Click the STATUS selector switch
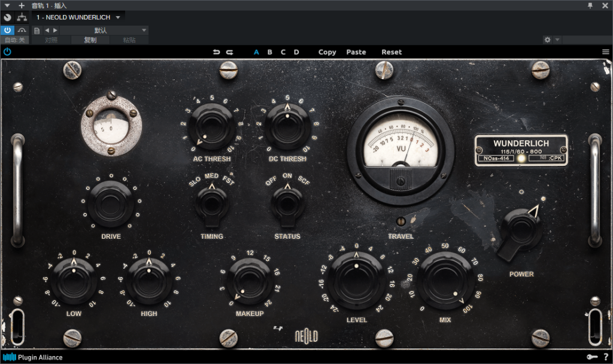The image size is (613, 364). 287,205
